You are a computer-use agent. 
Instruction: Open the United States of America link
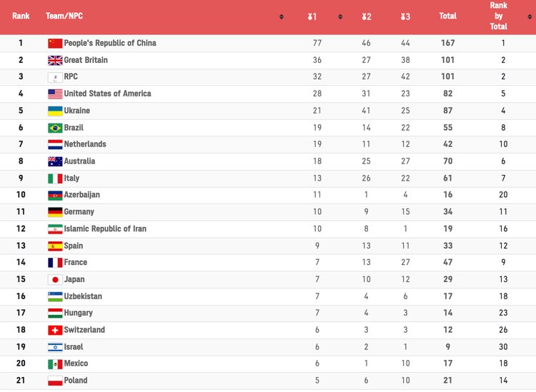[x=107, y=94]
